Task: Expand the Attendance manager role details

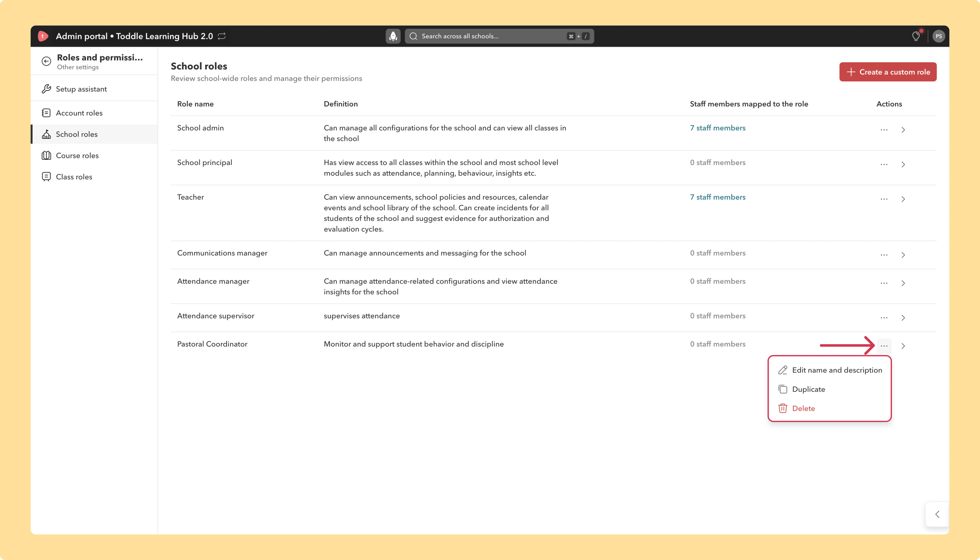Action: (903, 283)
